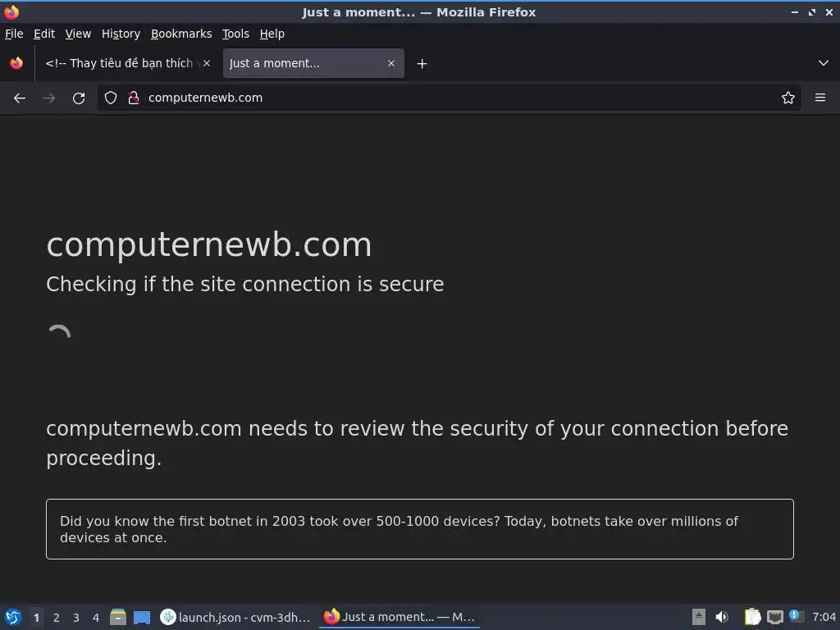Click the 'needs to review the security' paragraph
This screenshot has width=840, height=630.
pyautogui.click(x=418, y=443)
